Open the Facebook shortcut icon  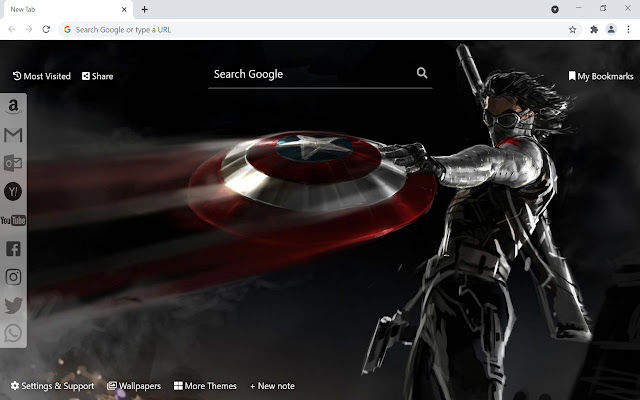13,249
